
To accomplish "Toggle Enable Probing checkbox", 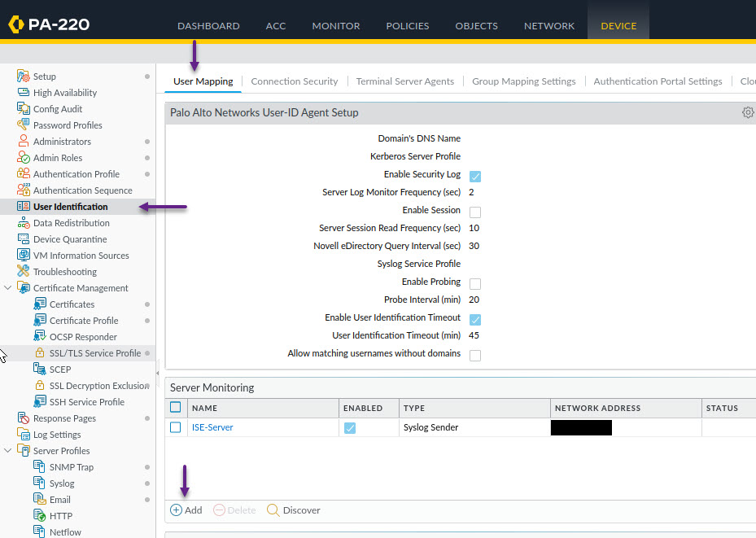I will (475, 283).
